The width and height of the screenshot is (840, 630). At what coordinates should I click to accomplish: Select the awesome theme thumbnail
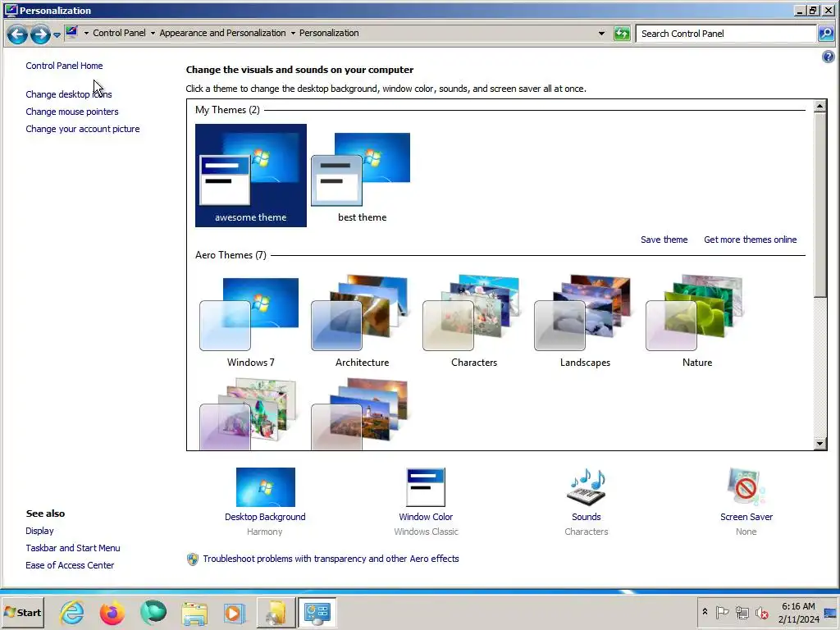[251, 176]
